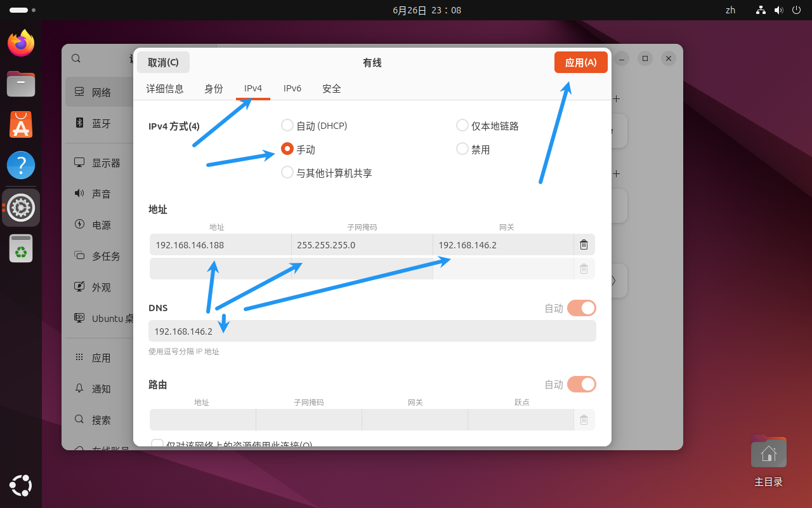Screen dimensions: 812x508
Task: Delete the 192.168.146.188 address row
Action: click(584, 244)
